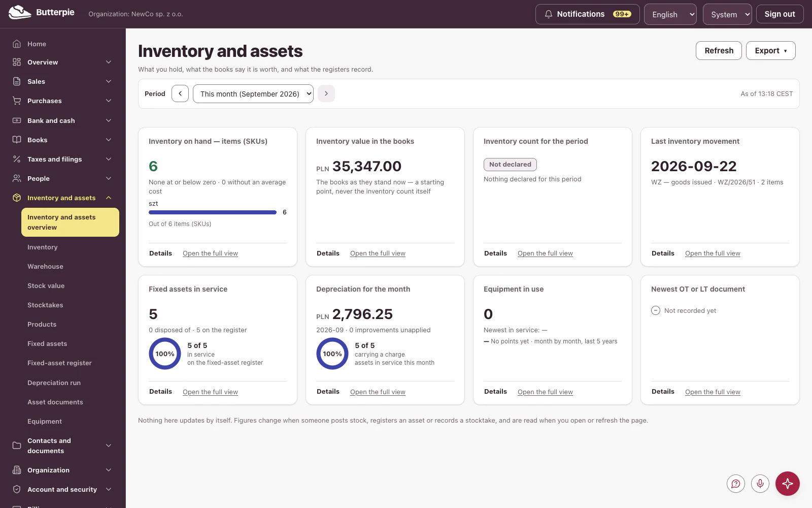Click the Fixed assets 100% progress ring
The width and height of the screenshot is (812, 508).
click(x=165, y=354)
